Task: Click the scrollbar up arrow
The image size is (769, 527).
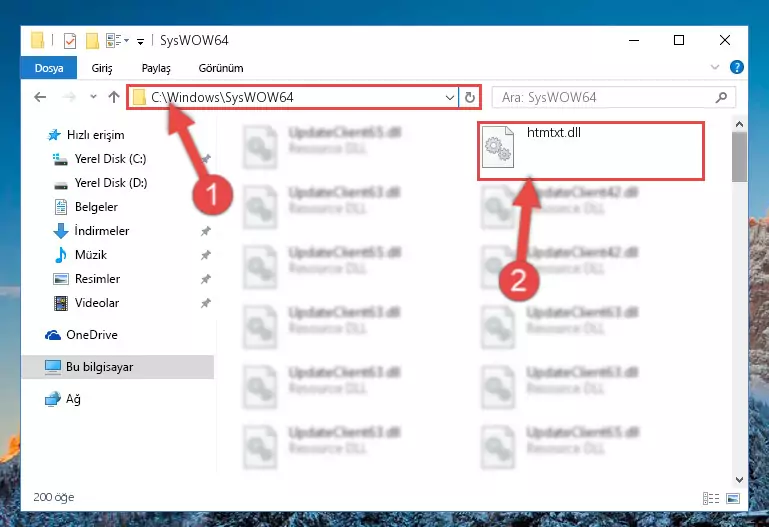Action: 739,125
